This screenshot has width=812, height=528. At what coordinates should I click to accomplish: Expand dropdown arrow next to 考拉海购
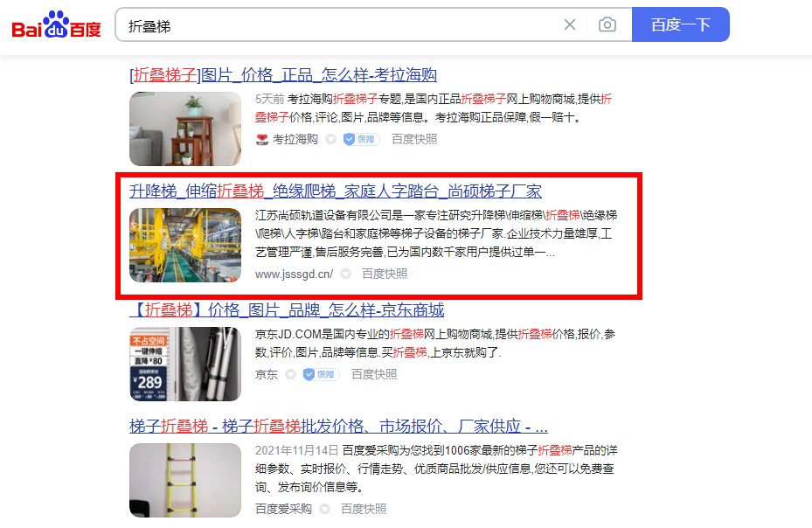(x=331, y=139)
